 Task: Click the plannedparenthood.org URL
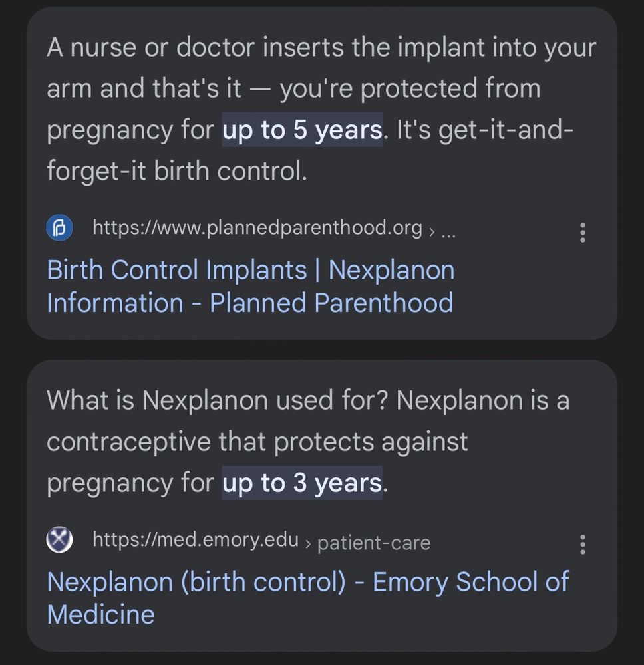(257, 228)
